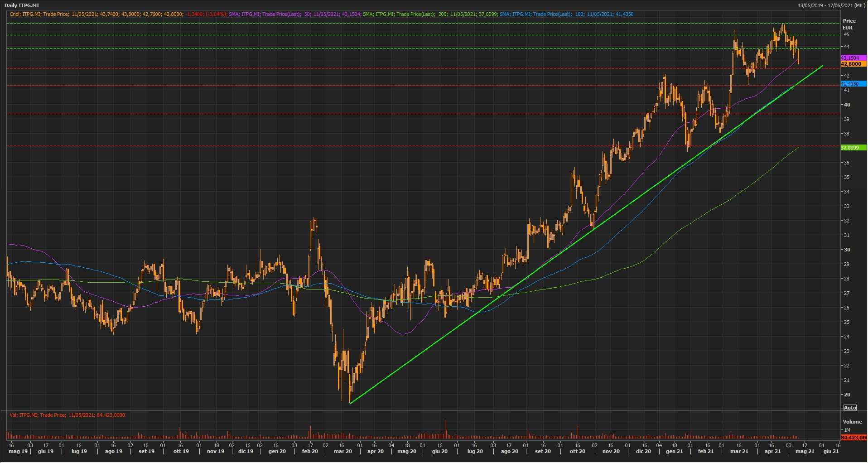This screenshot has width=868, height=463.
Task: Click the Daily ITPG.MI chart title
Action: point(22,5)
